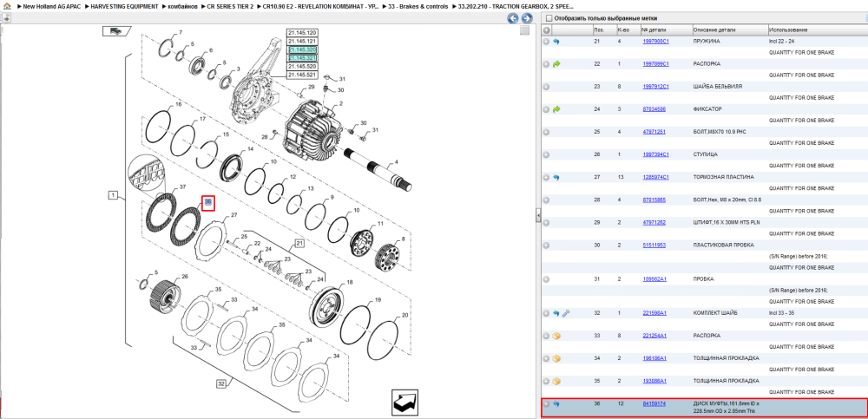Click blue arrow icon on row 32
This screenshot has width=868, height=419.
pyautogui.click(x=556, y=313)
